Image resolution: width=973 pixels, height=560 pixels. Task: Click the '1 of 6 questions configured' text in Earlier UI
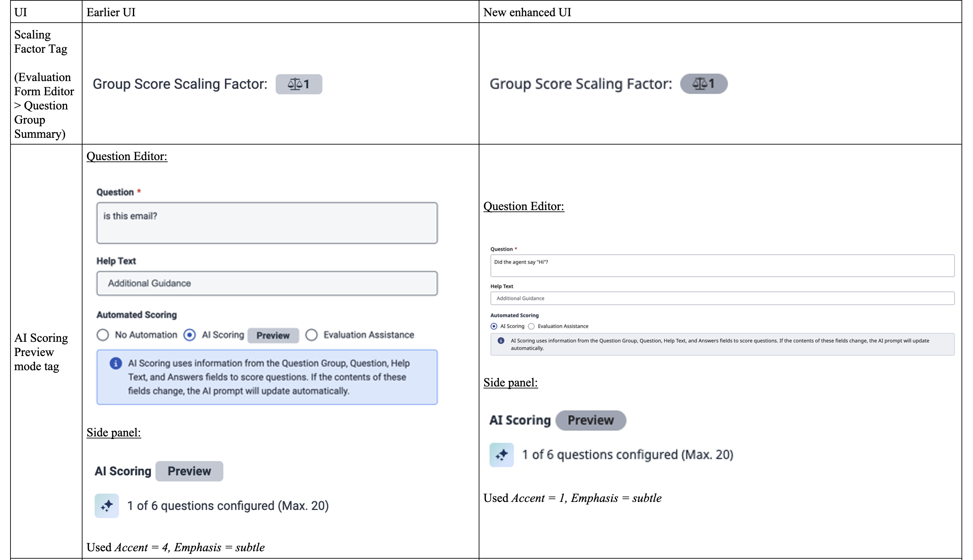(x=228, y=505)
